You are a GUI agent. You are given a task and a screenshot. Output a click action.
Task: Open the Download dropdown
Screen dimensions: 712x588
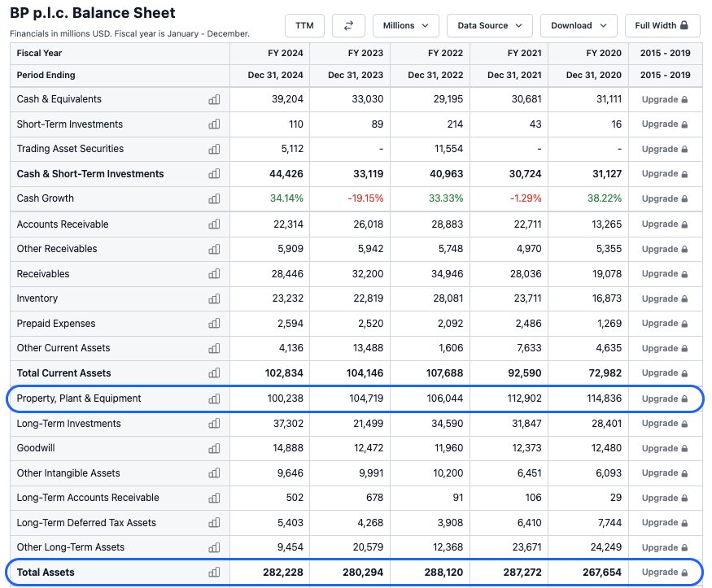coord(579,25)
